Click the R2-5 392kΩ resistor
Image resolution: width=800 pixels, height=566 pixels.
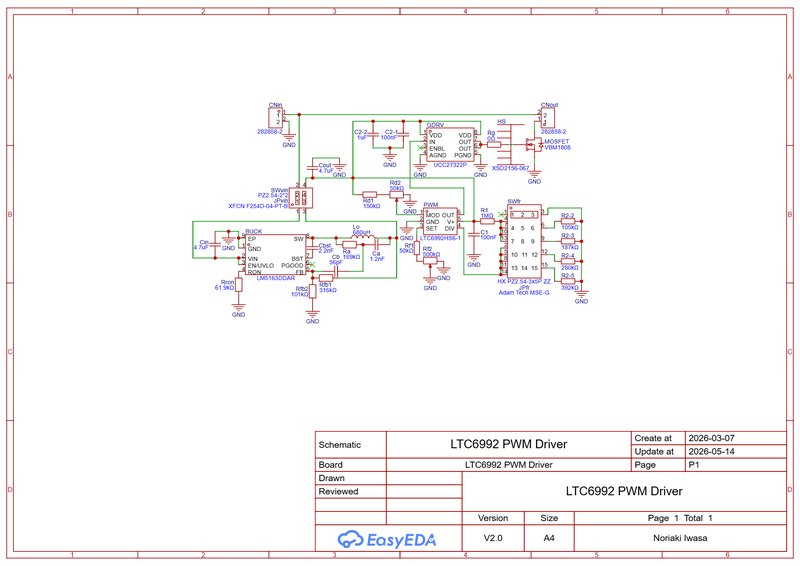click(x=568, y=281)
